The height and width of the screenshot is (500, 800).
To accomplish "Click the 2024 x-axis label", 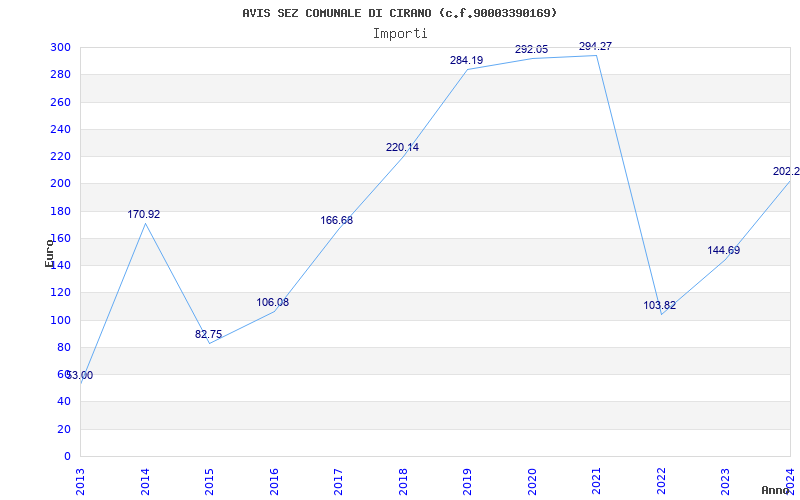I will coord(790,482).
